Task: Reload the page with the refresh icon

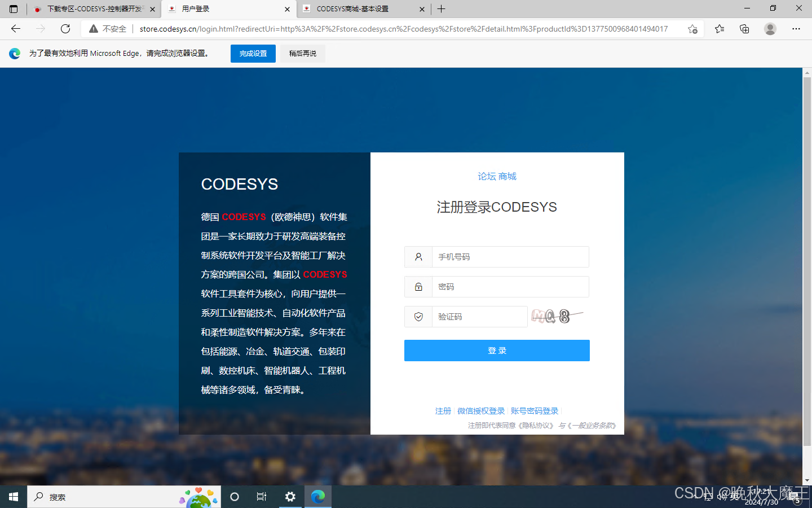Action: point(65,29)
